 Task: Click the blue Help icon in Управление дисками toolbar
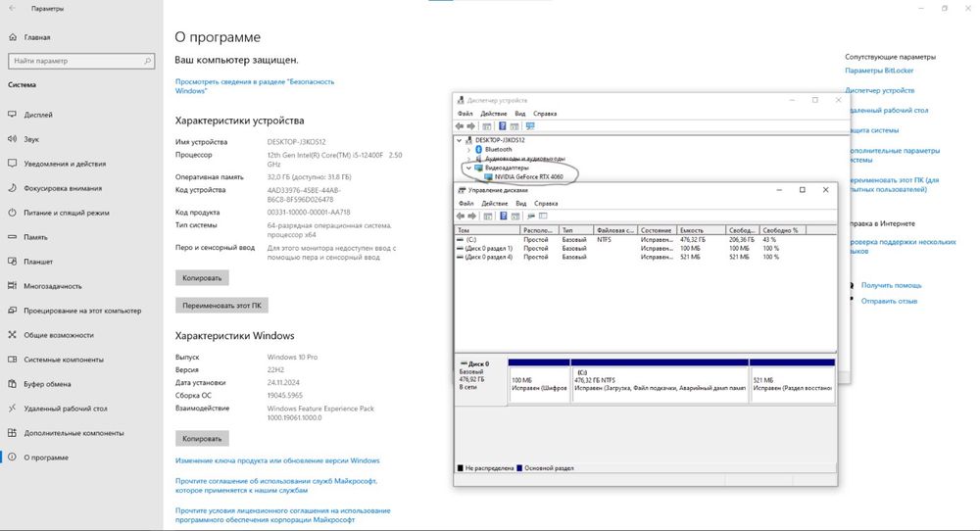(x=503, y=217)
